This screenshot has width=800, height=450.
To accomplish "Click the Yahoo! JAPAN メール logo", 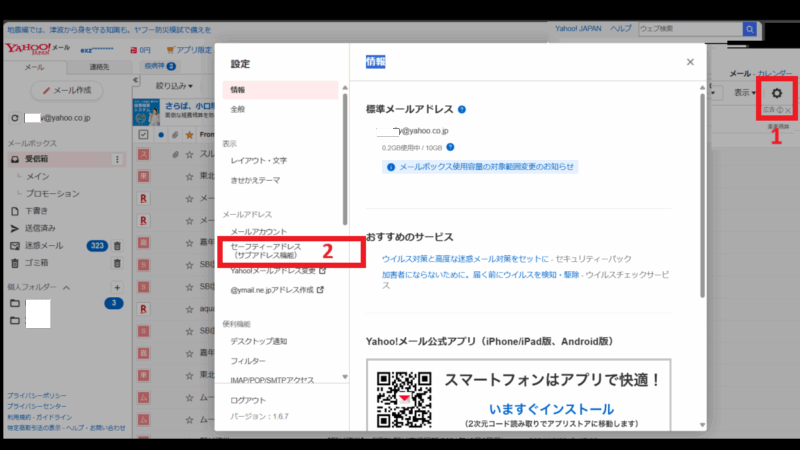I will click(38, 48).
